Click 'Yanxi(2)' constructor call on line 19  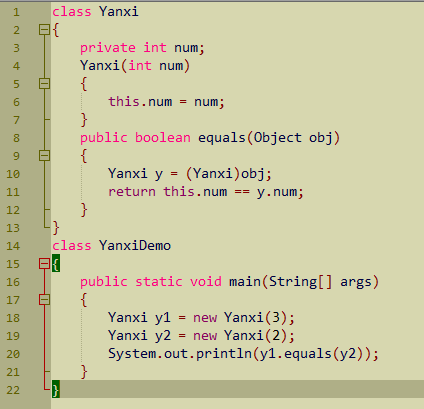coord(256,336)
